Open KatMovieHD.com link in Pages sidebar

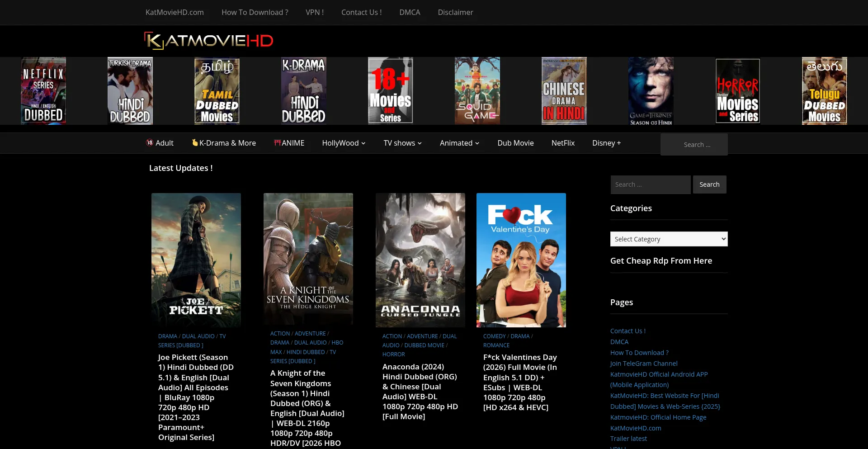point(636,428)
